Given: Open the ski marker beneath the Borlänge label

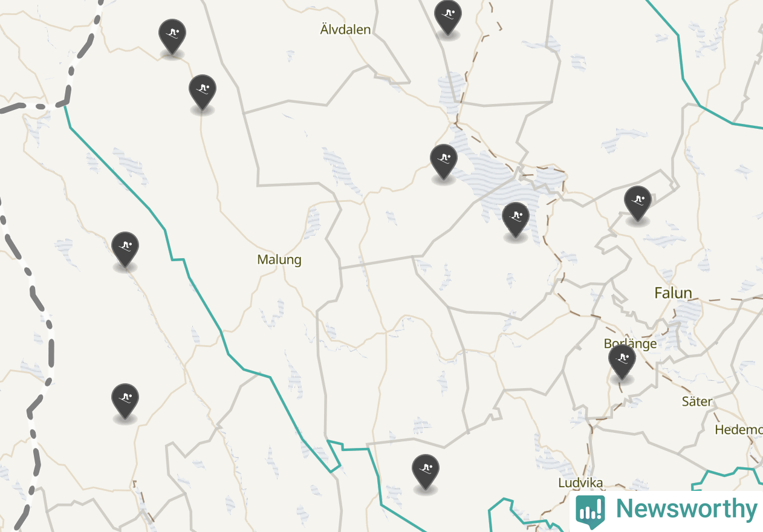Looking at the screenshot, I should click(622, 360).
